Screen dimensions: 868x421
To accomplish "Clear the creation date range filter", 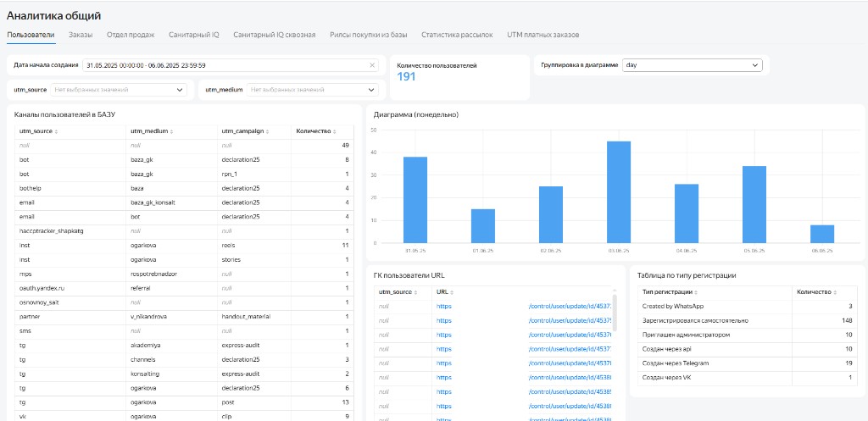I will tap(372, 65).
